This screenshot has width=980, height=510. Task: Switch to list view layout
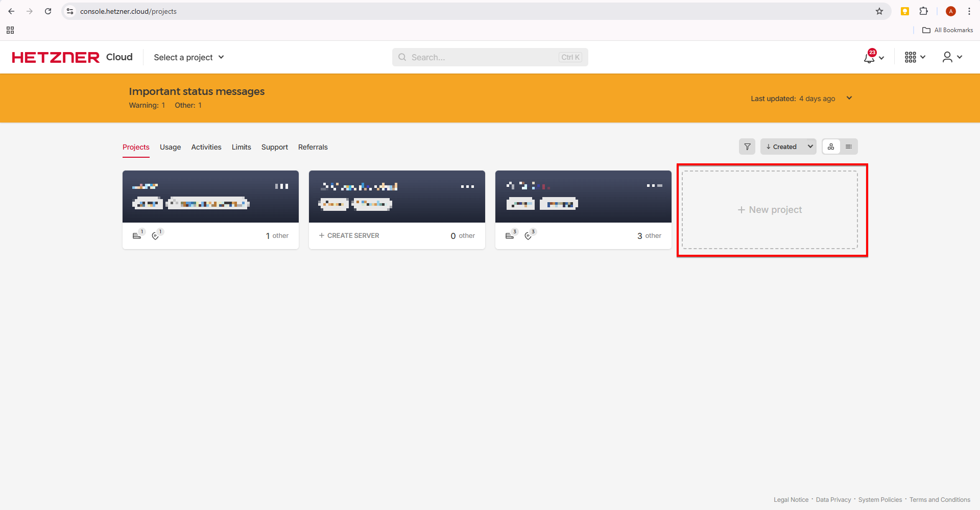click(x=849, y=147)
